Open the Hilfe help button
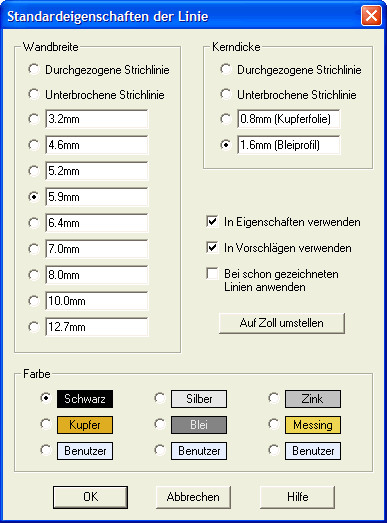Viewport: 387px width, 523px height. [x=297, y=497]
